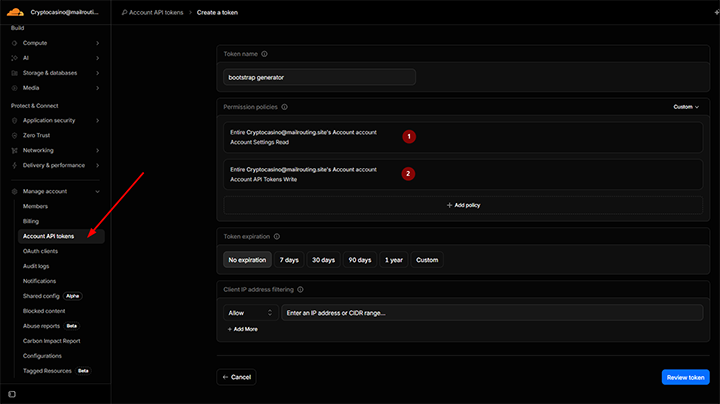Collapse the Manage account chevron
This screenshot has height=404, width=720.
point(97,191)
